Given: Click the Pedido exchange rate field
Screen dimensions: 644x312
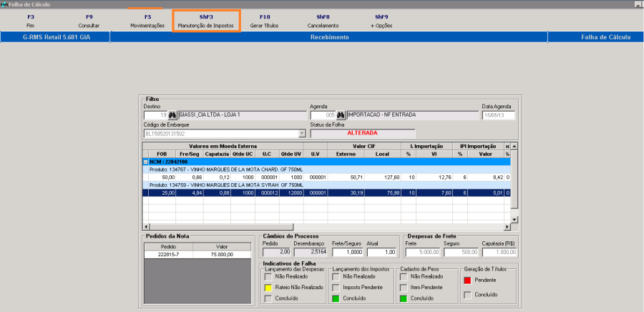Looking at the screenshot, I should (x=276, y=252).
